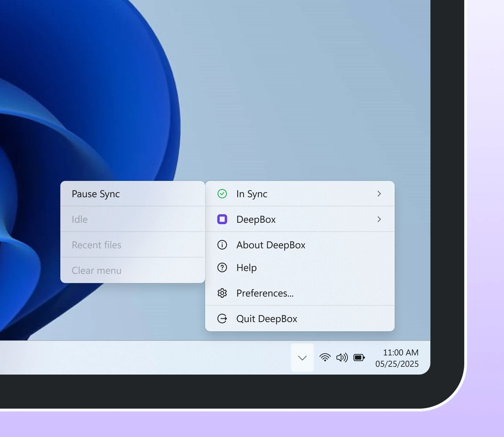Click the Preferences gear icon

222,293
